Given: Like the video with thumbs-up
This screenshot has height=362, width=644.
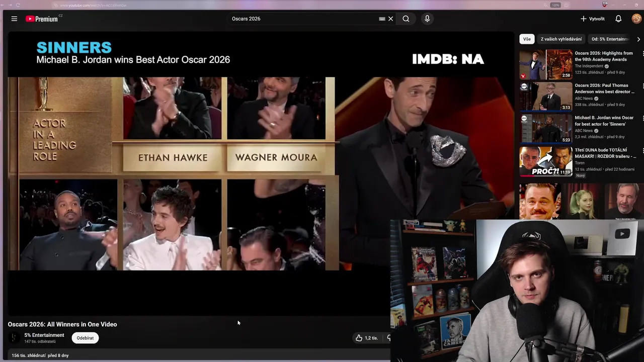Looking at the screenshot, I should click(367, 338).
